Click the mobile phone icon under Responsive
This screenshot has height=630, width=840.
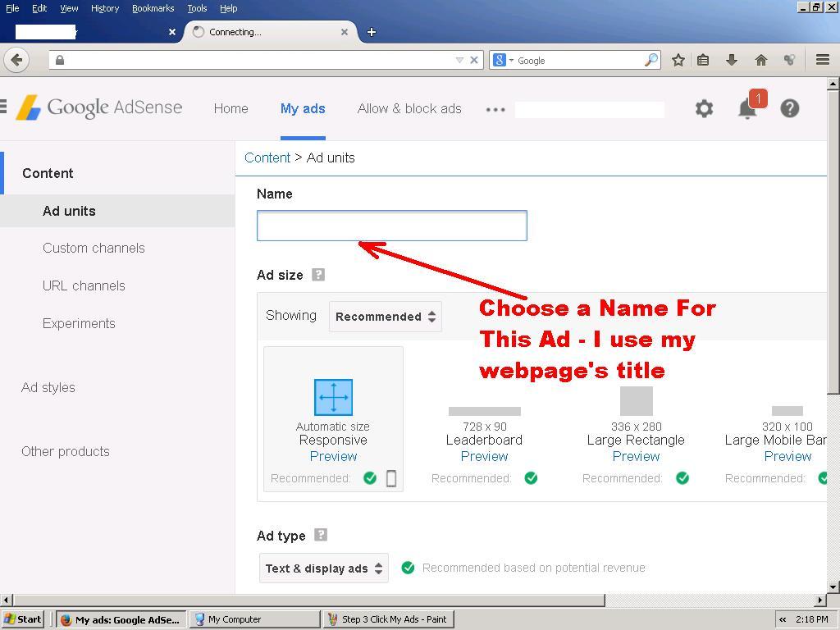click(391, 478)
